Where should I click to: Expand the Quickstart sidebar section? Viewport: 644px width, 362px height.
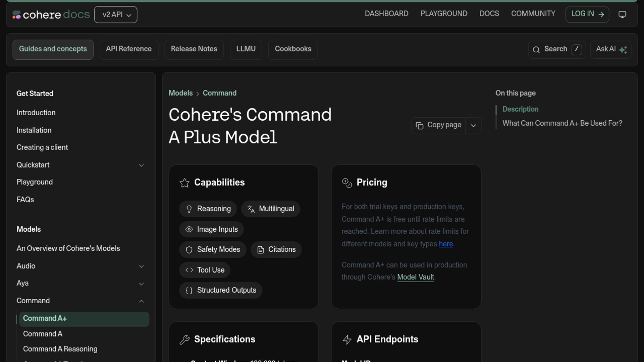click(x=141, y=165)
